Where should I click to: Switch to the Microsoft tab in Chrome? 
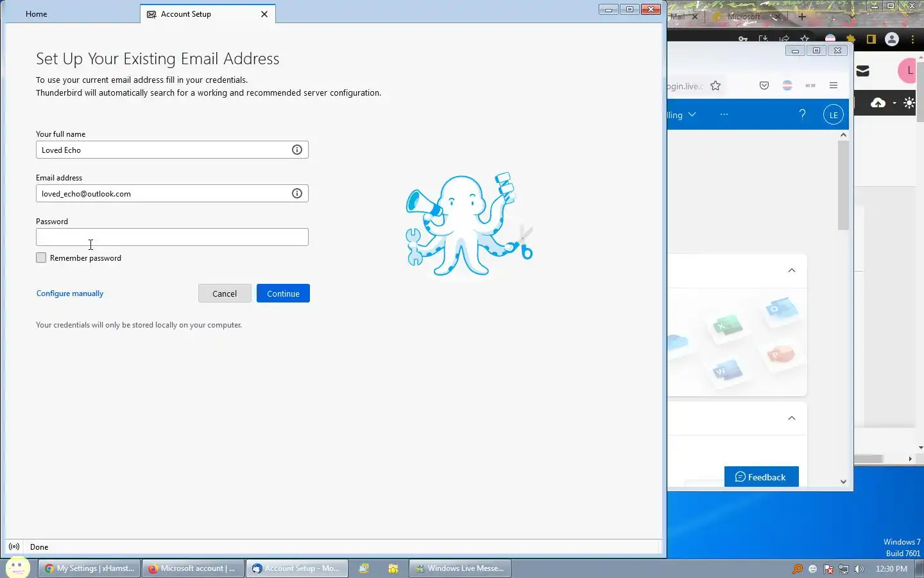(748, 17)
